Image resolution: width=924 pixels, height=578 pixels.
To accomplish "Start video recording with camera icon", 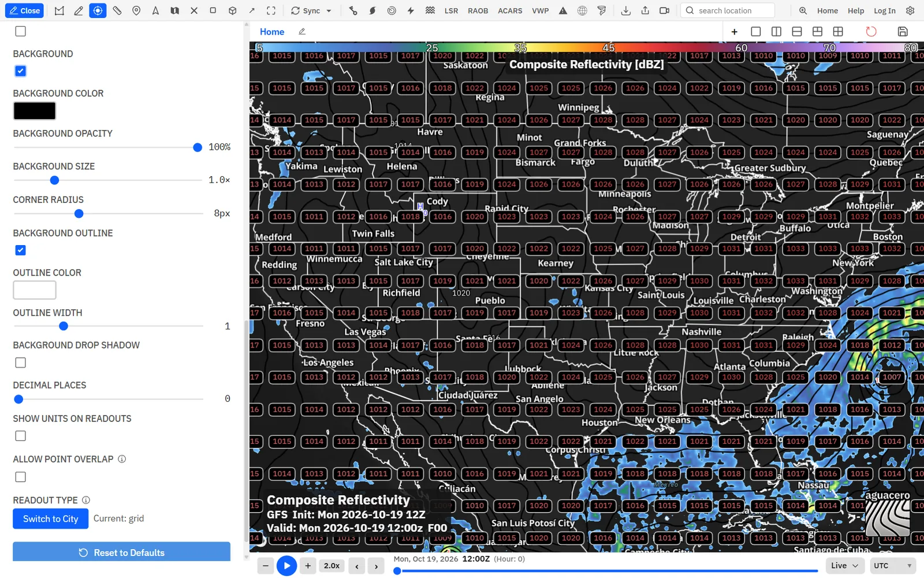I will point(665,10).
